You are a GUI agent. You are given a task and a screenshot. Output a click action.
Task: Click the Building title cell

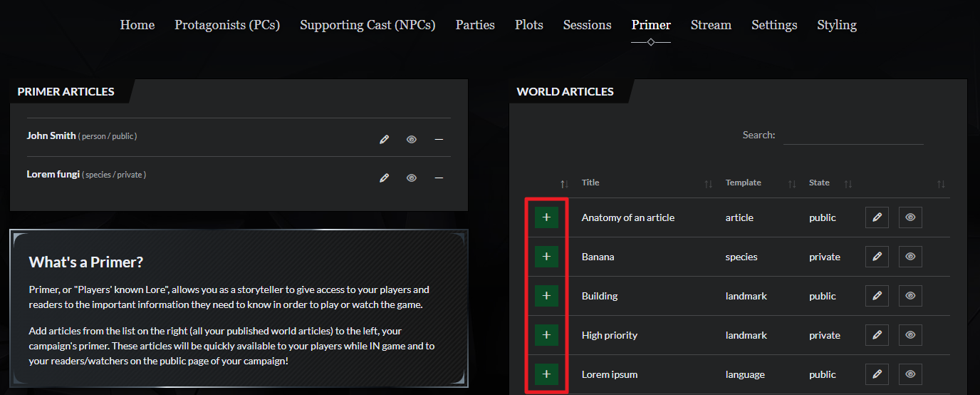click(x=600, y=296)
